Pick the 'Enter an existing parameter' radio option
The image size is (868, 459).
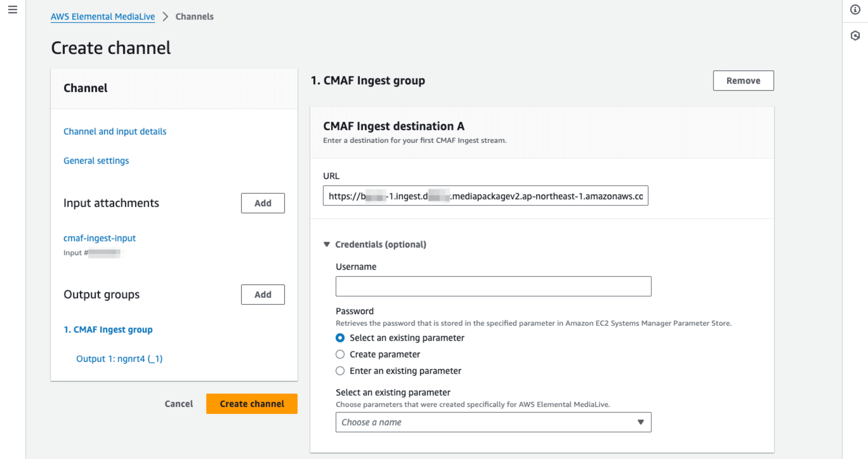[340, 371]
